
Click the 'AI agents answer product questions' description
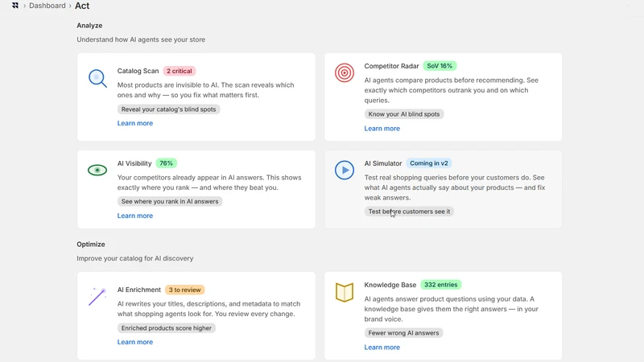pos(451,309)
